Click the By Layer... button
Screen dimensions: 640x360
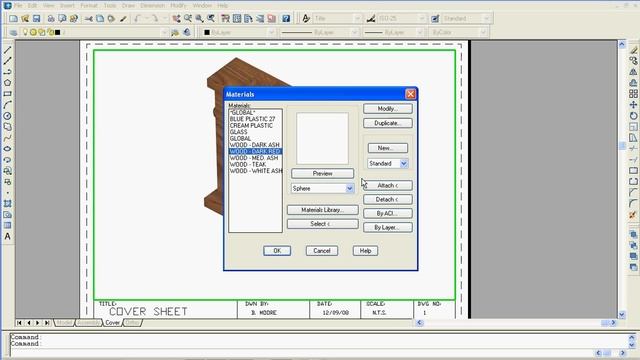coord(388,227)
